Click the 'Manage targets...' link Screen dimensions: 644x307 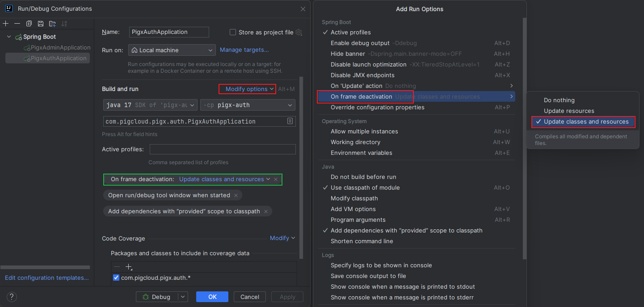click(244, 50)
